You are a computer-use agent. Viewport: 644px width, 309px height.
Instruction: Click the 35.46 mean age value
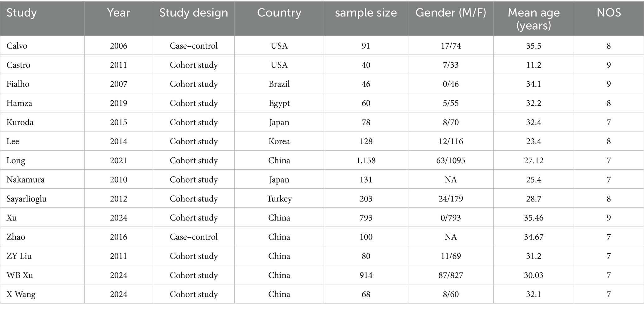(x=533, y=218)
